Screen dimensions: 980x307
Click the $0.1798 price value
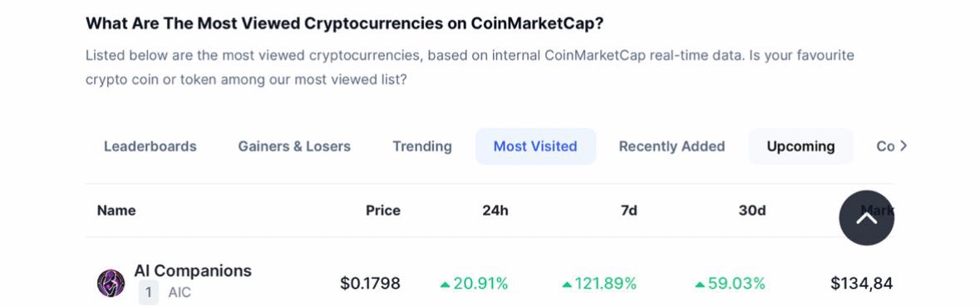click(x=370, y=283)
